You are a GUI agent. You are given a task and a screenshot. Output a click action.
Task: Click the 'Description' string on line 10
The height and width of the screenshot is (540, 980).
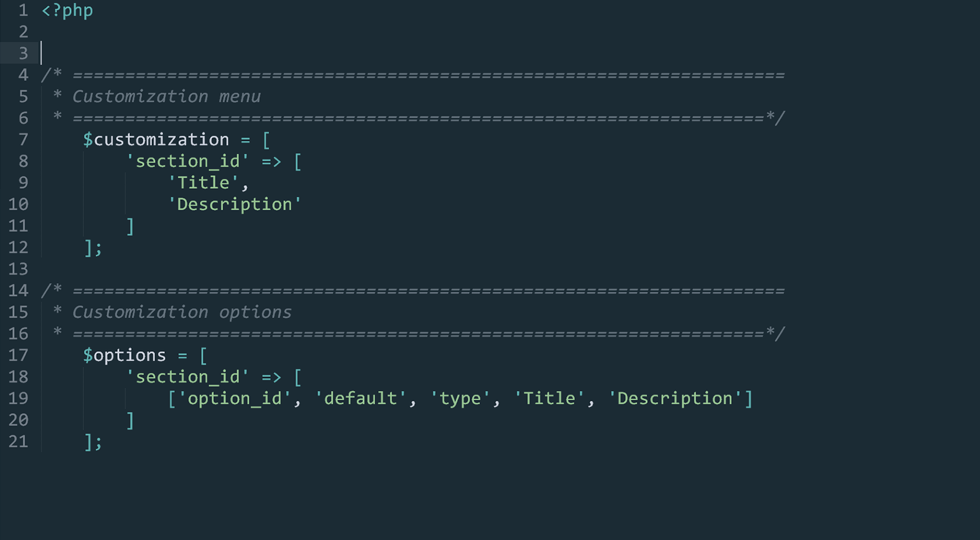(234, 204)
